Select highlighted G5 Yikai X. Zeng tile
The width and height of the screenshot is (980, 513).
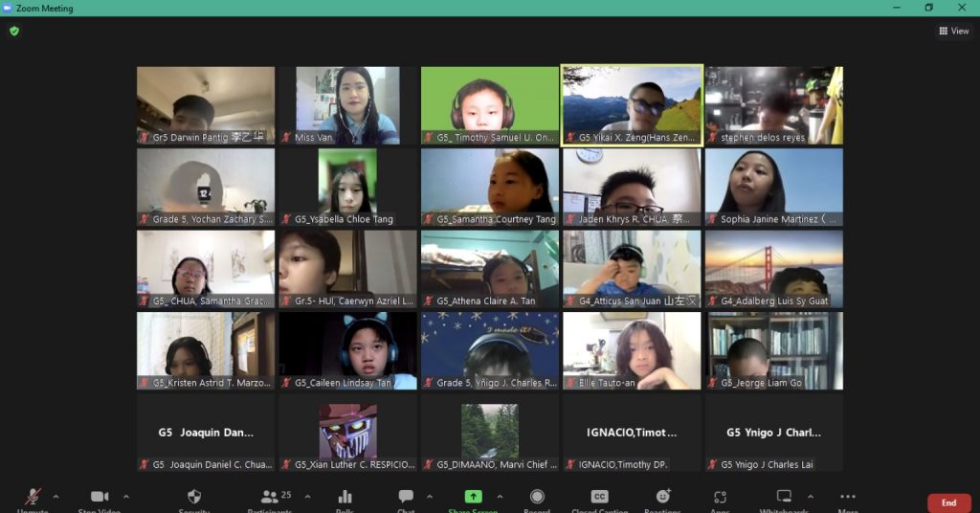pyautogui.click(x=632, y=105)
